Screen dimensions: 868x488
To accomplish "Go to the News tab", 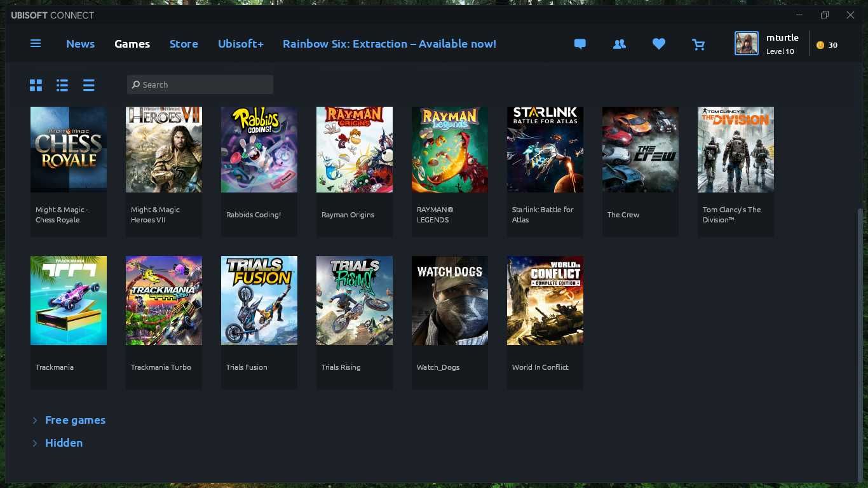I will click(x=80, y=44).
